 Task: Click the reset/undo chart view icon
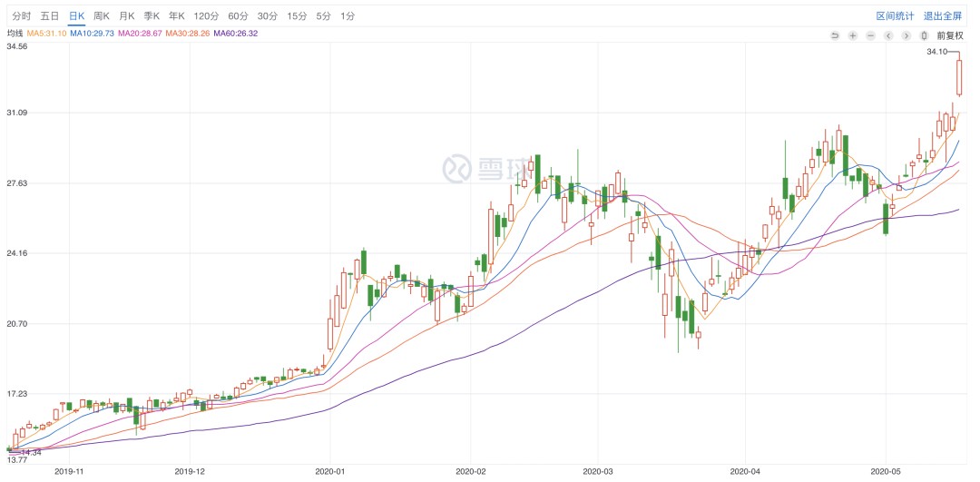click(x=835, y=35)
